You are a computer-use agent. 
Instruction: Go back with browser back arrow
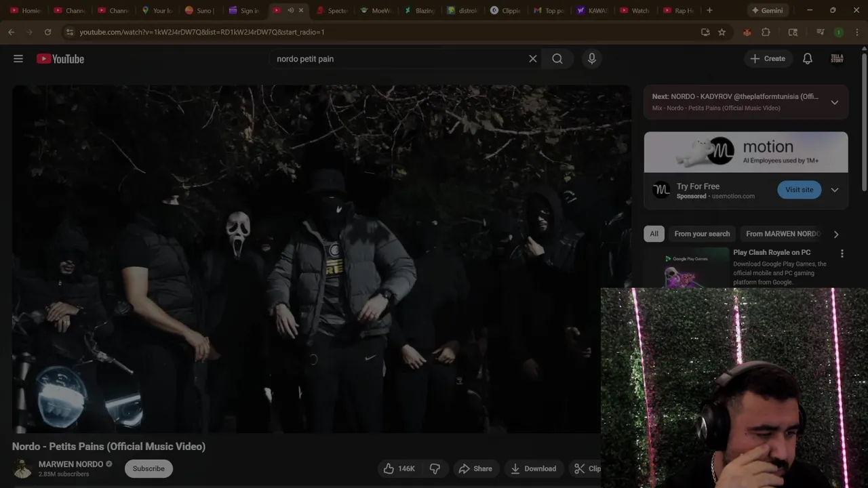[12, 32]
